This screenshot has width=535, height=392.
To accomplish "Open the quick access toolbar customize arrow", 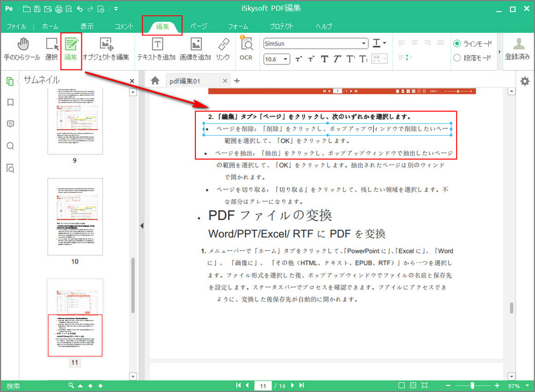I will pyautogui.click(x=116, y=9).
